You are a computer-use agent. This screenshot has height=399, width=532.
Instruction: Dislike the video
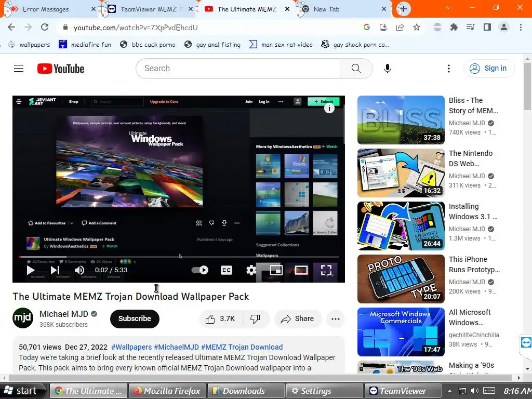[255, 319]
